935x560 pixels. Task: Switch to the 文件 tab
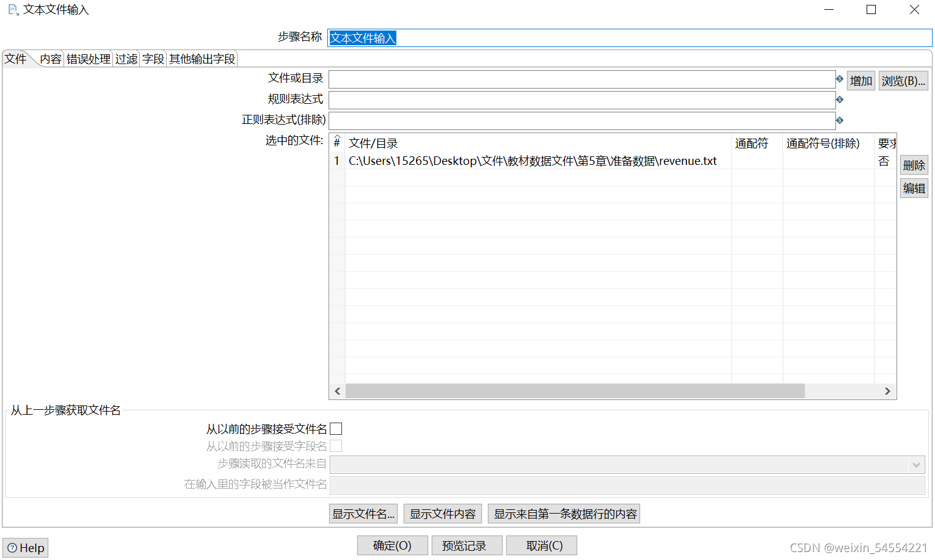tap(16, 59)
